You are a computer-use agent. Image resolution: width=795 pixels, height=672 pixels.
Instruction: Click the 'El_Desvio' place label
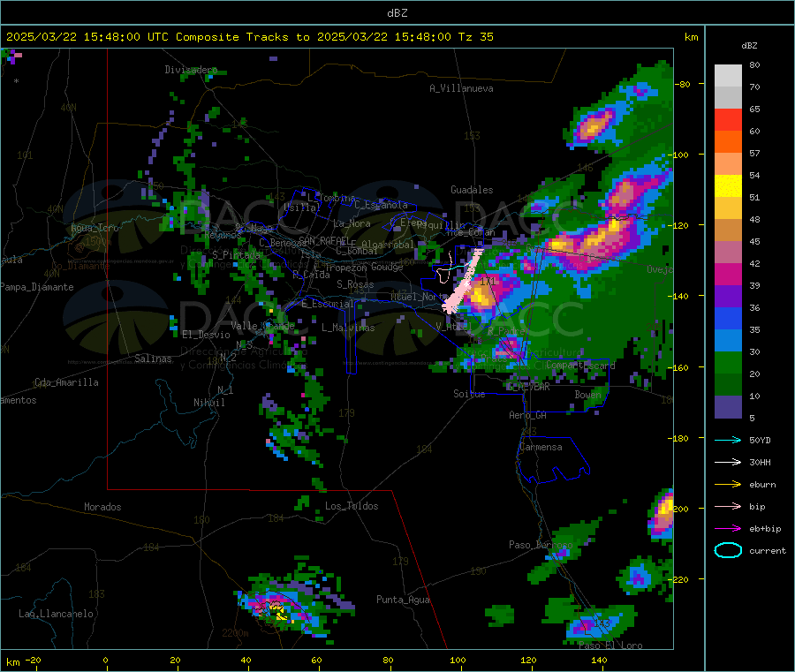(x=206, y=335)
